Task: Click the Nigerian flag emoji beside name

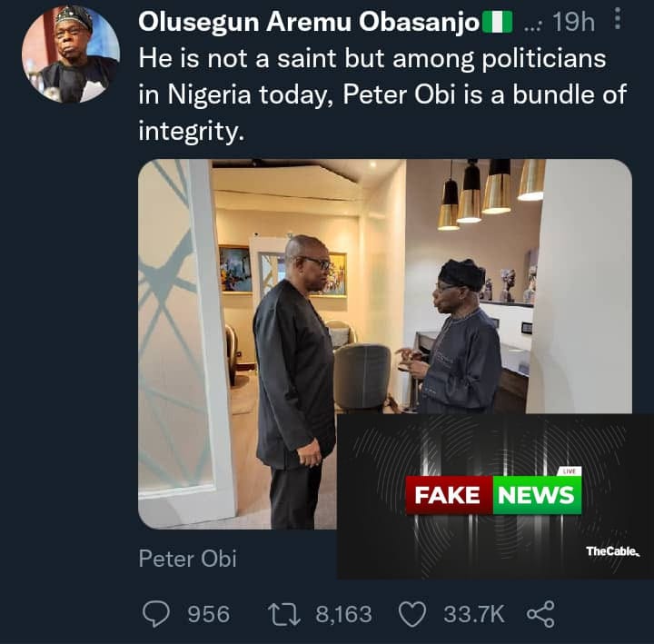Action: pyautogui.click(x=497, y=22)
